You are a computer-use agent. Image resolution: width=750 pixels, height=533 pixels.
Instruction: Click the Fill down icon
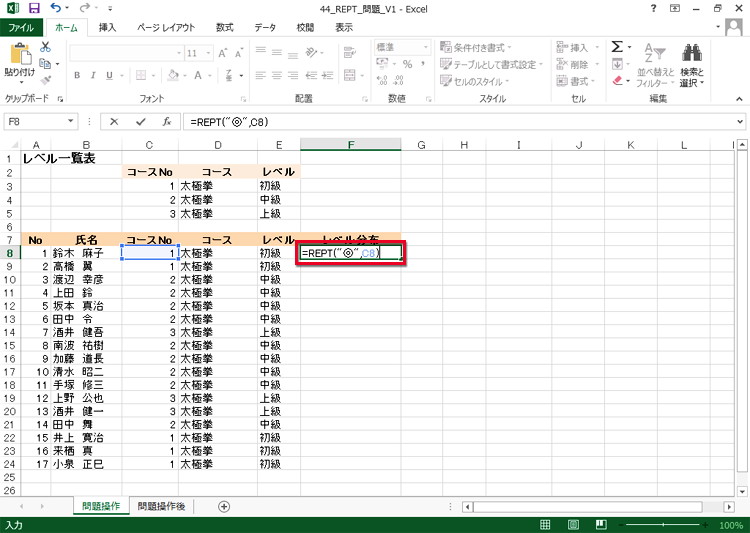[617, 64]
